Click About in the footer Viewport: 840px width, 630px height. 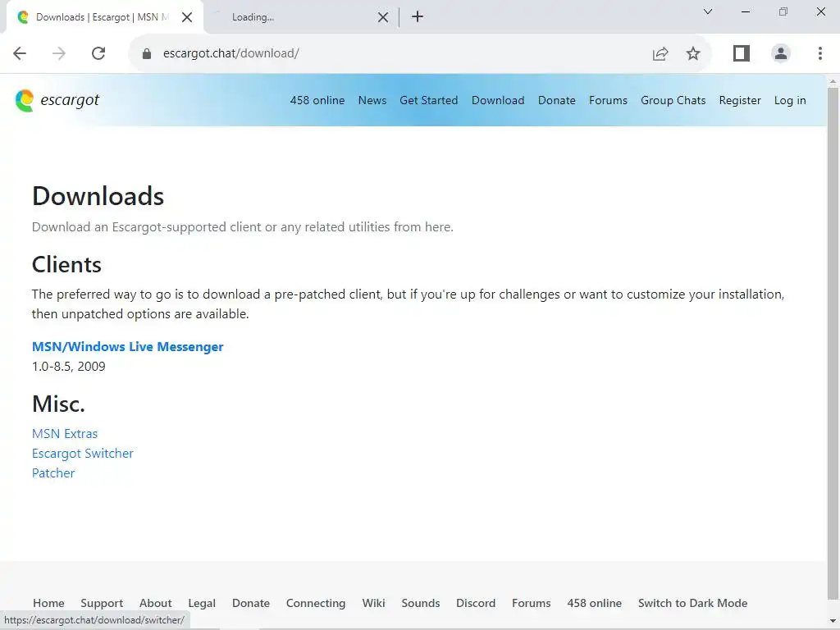coord(155,603)
